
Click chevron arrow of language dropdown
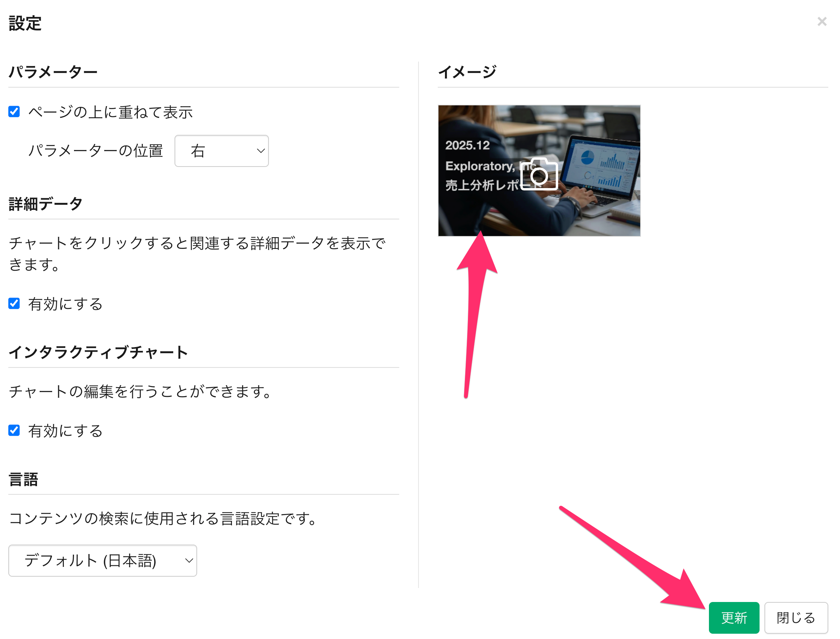[189, 561]
